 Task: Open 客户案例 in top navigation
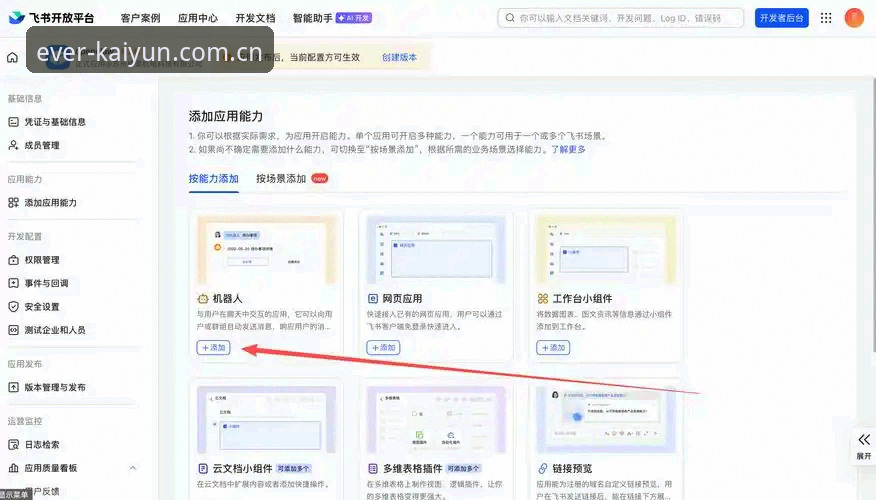(x=140, y=18)
